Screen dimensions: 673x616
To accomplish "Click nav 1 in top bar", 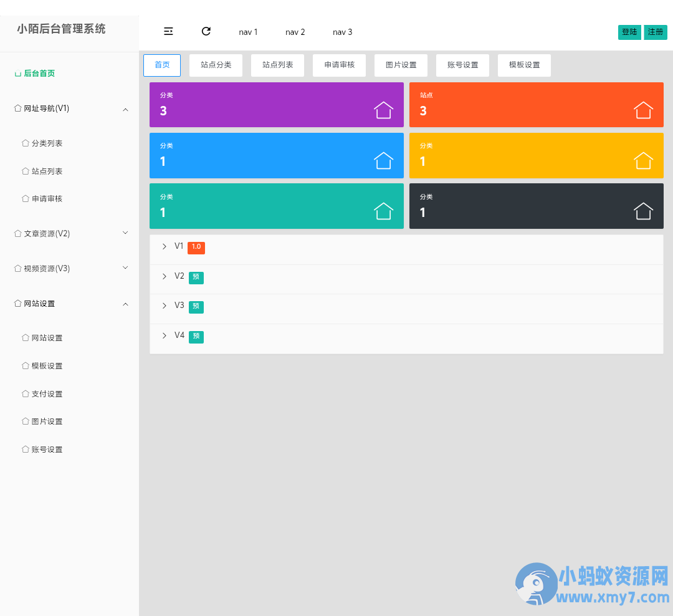I will (x=248, y=32).
